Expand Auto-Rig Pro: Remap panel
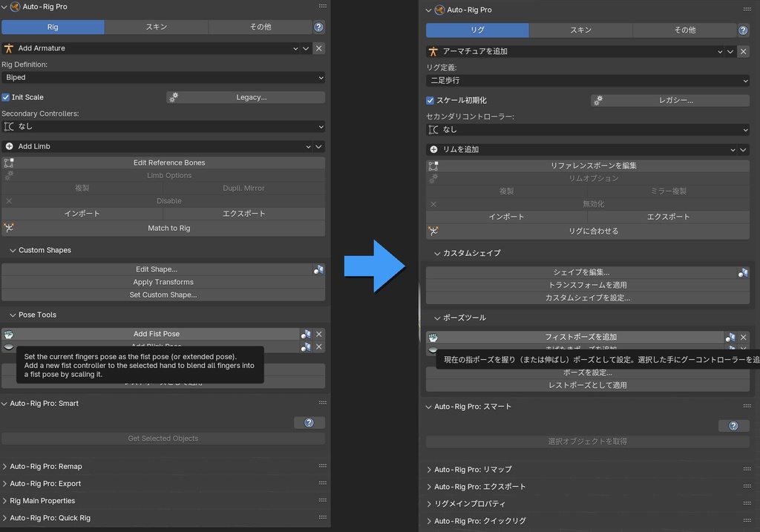This screenshot has height=532, width=760. pos(5,467)
